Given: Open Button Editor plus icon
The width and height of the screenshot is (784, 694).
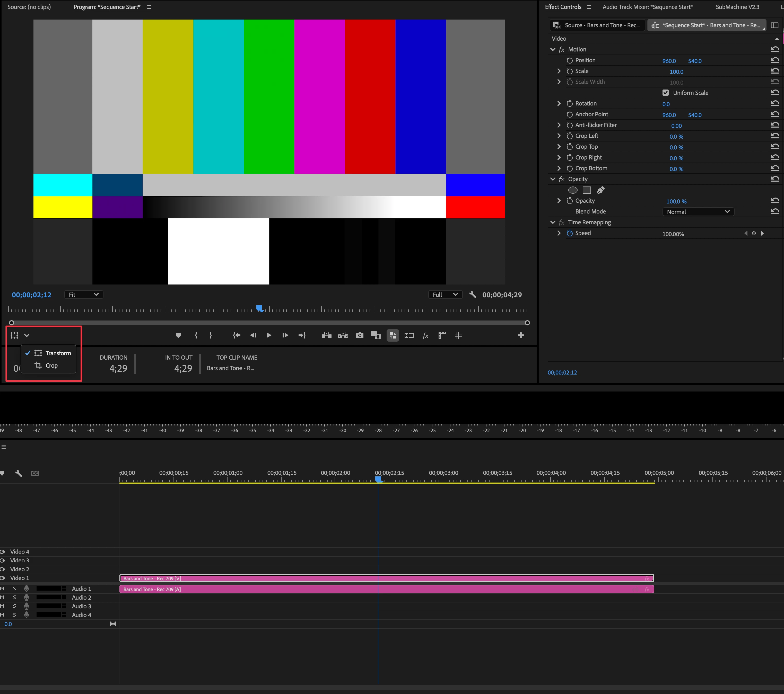Looking at the screenshot, I should pos(520,335).
